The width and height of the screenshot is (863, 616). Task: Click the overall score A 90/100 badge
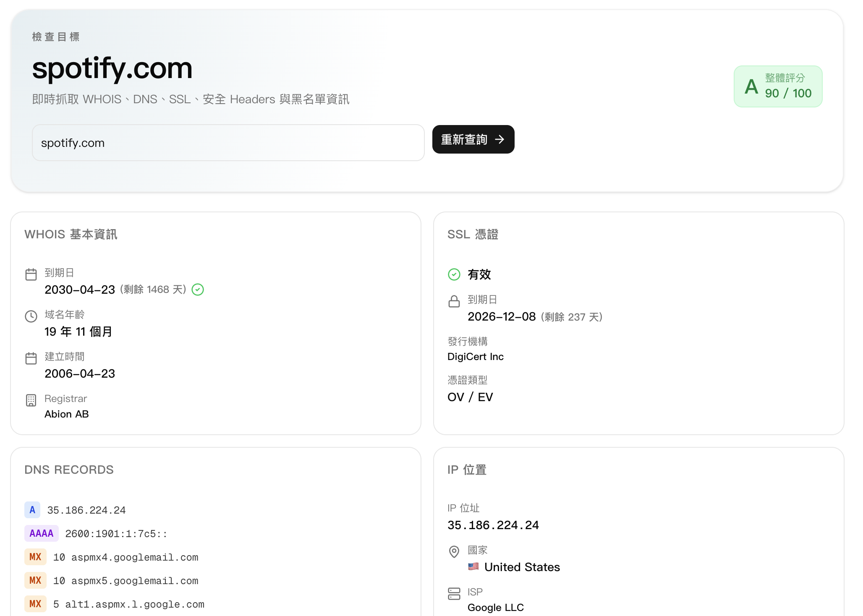tap(778, 86)
